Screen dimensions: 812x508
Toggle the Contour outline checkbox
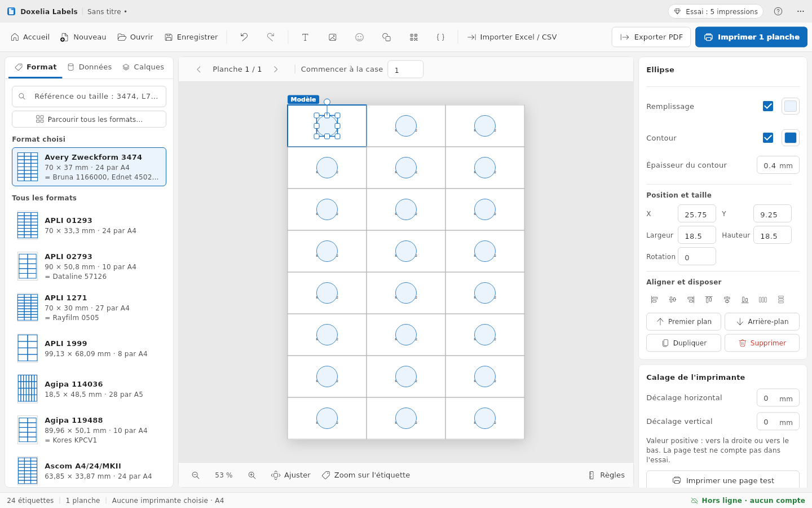[x=768, y=138]
